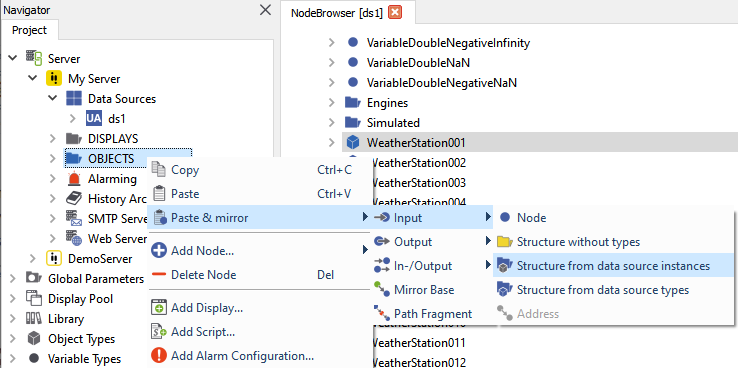Click the Variable Types dot icon
Image resolution: width=738 pixels, height=368 pixels.
coord(34,358)
